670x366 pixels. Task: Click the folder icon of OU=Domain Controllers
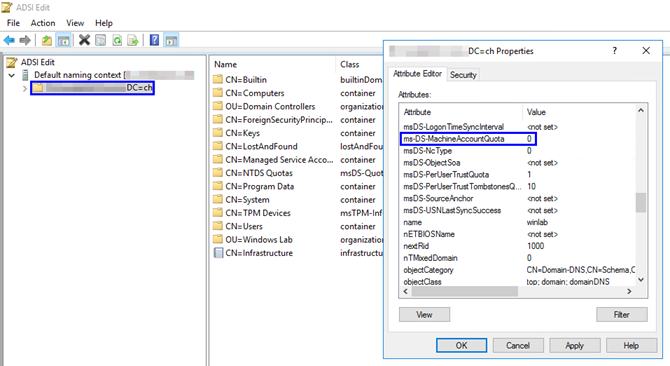point(218,106)
